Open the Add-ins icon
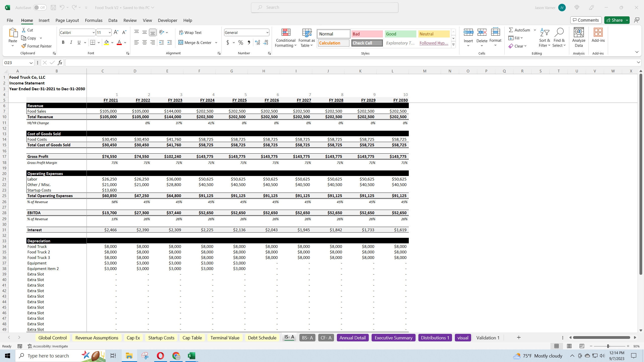The width and height of the screenshot is (644, 362). pyautogui.click(x=598, y=32)
